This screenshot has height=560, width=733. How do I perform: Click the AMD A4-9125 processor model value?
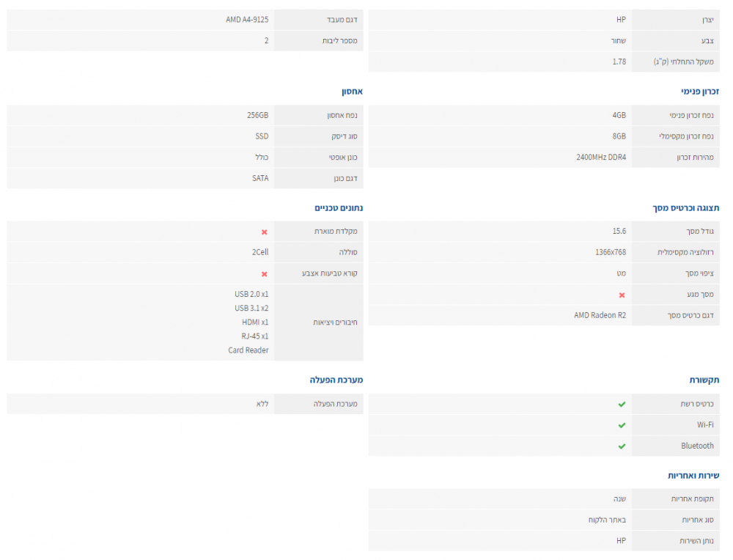click(x=247, y=20)
